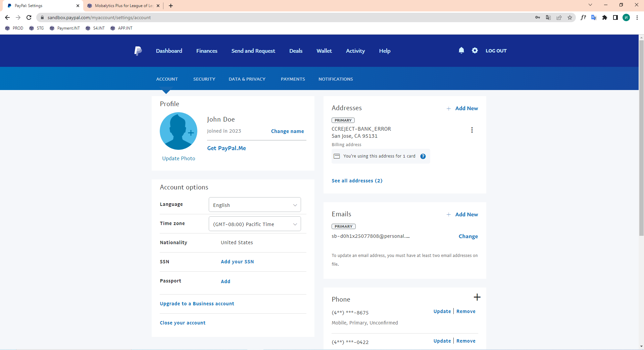This screenshot has width=644, height=350.
Task: Click Upgrade to a Business account
Action: pos(197,304)
